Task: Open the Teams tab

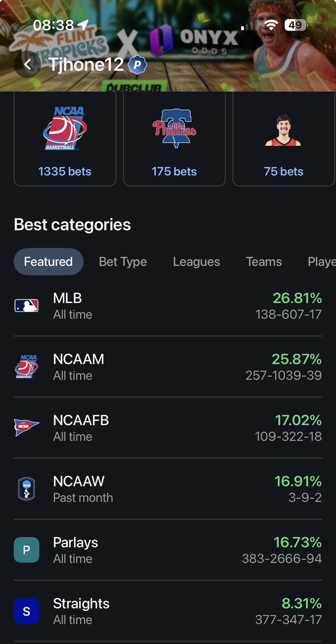Action: point(264,262)
